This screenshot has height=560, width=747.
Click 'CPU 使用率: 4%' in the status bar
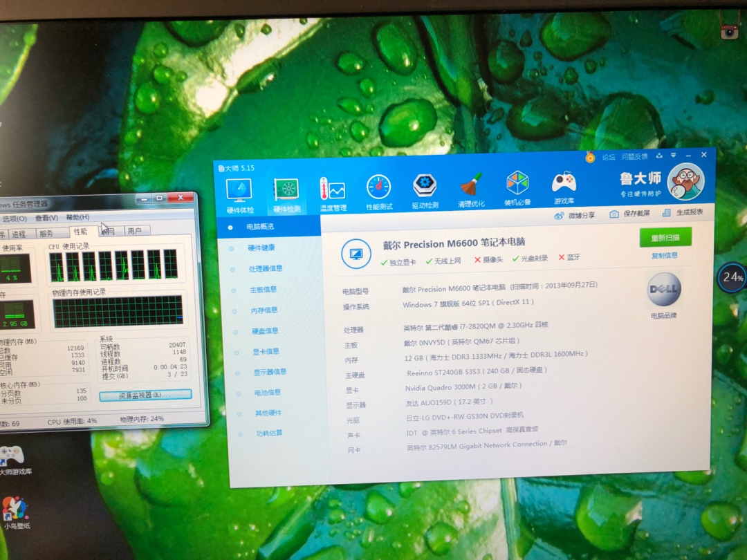72,422
